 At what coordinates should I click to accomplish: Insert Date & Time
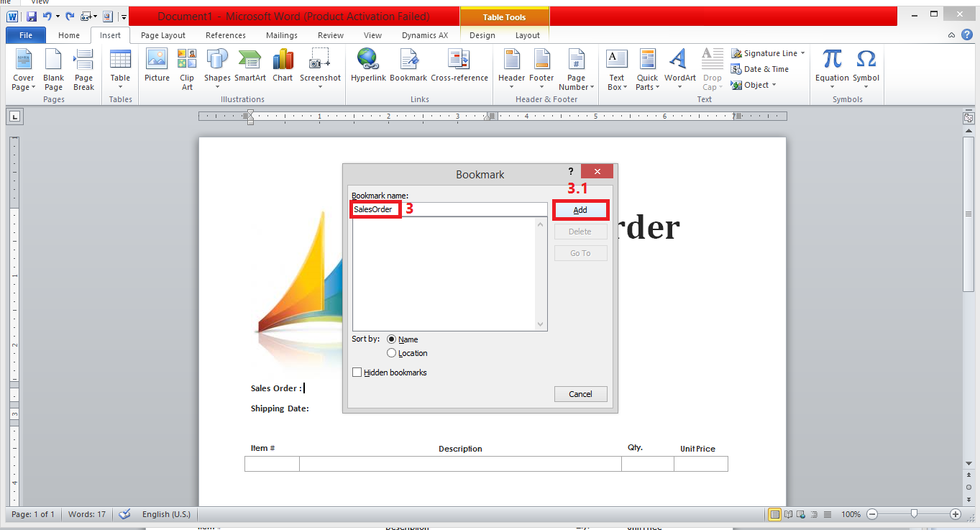click(x=760, y=69)
